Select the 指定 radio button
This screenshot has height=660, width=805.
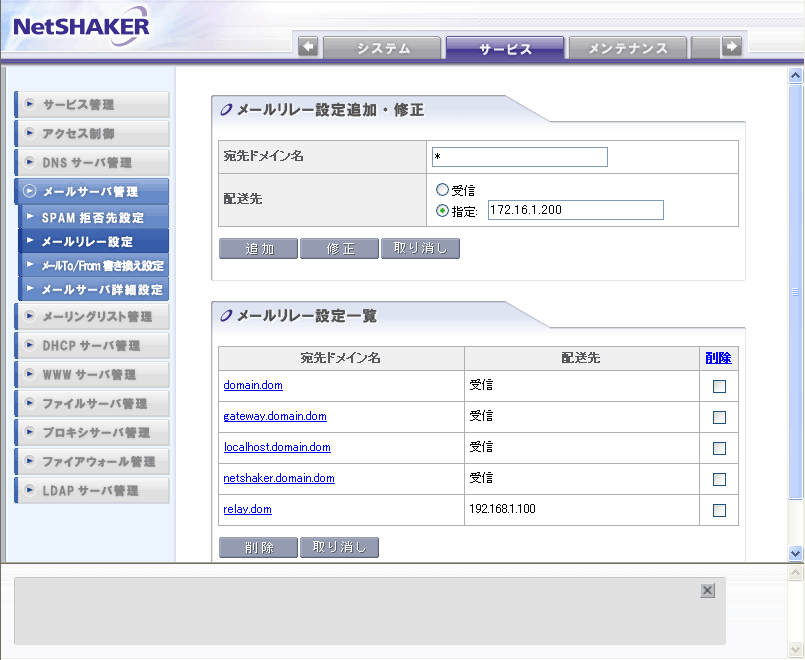pos(443,210)
